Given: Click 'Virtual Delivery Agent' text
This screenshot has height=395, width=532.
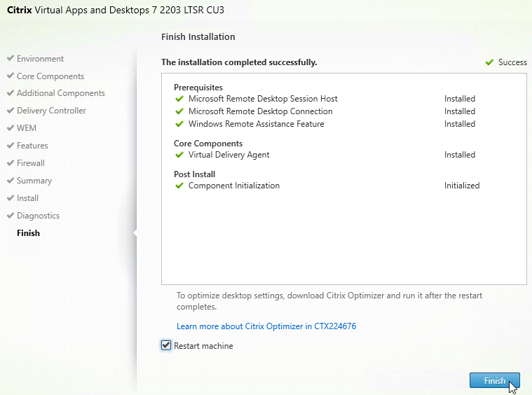Looking at the screenshot, I should coord(229,155).
